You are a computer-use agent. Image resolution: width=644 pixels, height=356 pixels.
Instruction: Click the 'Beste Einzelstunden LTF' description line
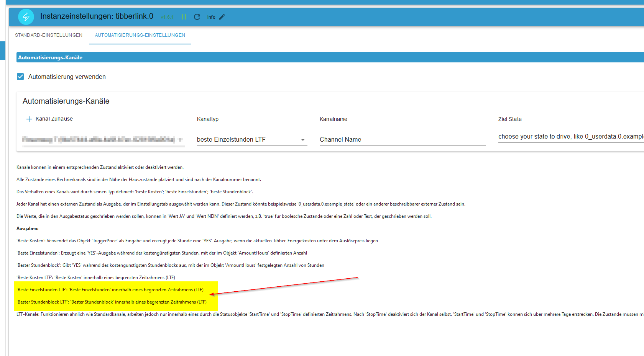[x=110, y=290]
